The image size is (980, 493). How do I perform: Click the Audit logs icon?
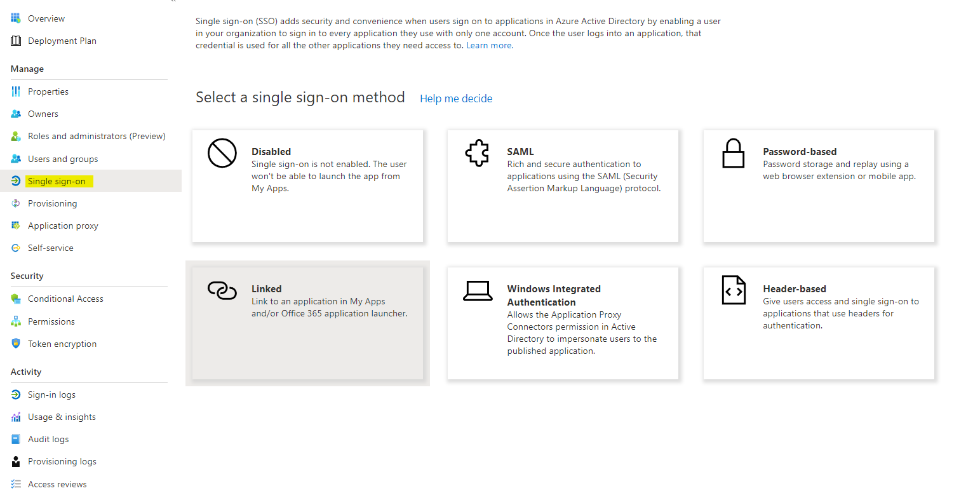(x=16, y=438)
